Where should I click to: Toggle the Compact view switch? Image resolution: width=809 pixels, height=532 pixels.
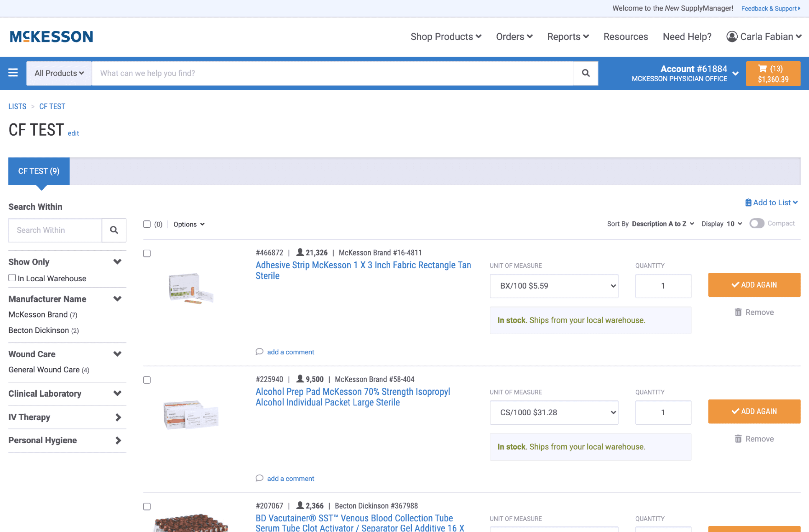coord(757,223)
